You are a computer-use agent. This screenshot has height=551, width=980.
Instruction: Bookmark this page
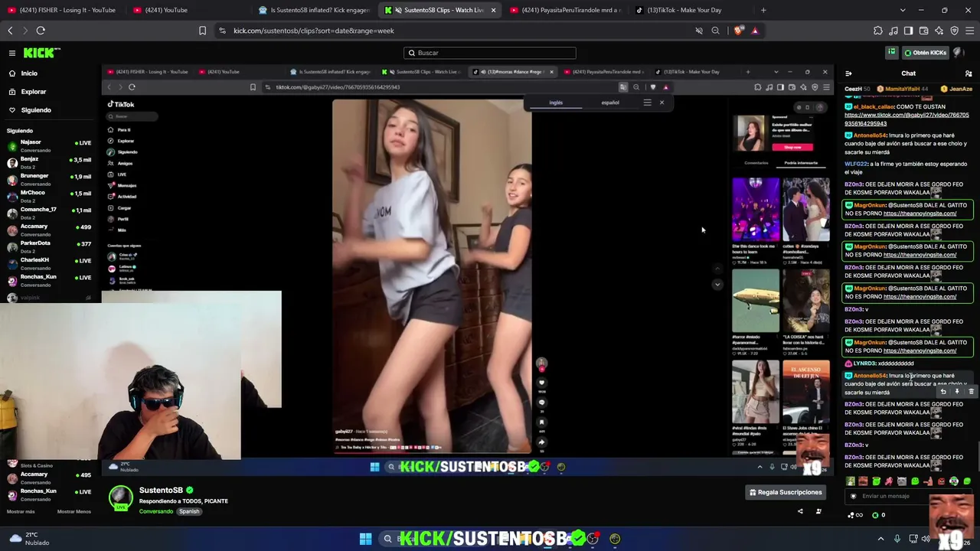(x=202, y=31)
